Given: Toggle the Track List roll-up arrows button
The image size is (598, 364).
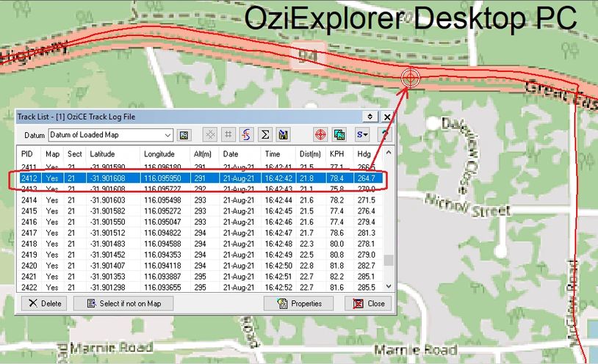Looking at the screenshot, I should click(x=370, y=117).
